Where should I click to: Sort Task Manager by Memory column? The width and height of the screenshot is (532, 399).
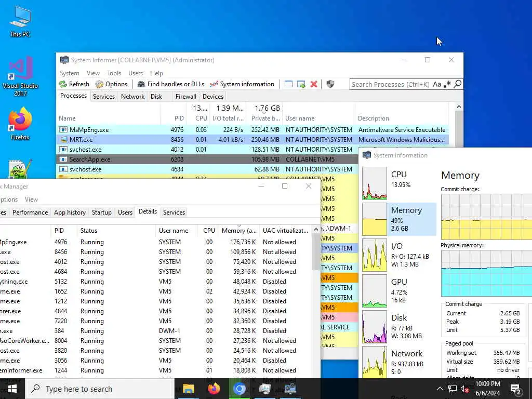pyautogui.click(x=239, y=230)
